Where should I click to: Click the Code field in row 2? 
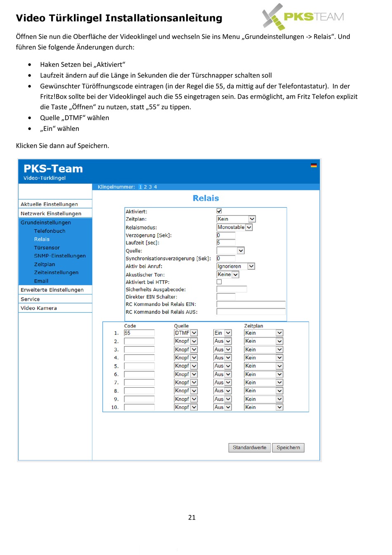(139, 341)
